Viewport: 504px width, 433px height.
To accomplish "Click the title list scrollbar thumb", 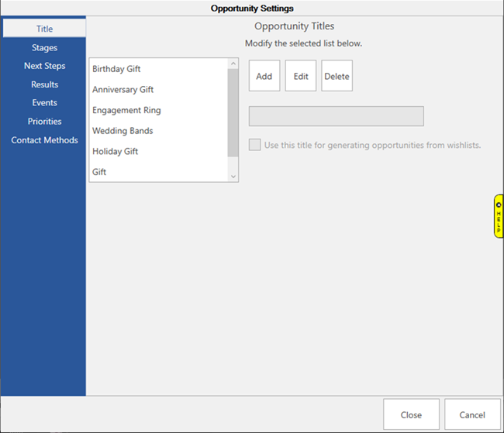I will pyautogui.click(x=233, y=112).
